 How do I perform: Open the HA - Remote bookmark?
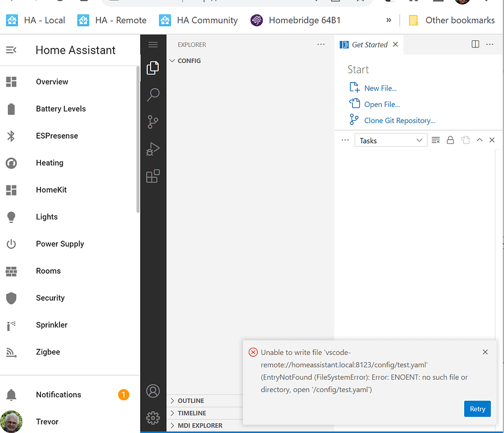pos(112,20)
